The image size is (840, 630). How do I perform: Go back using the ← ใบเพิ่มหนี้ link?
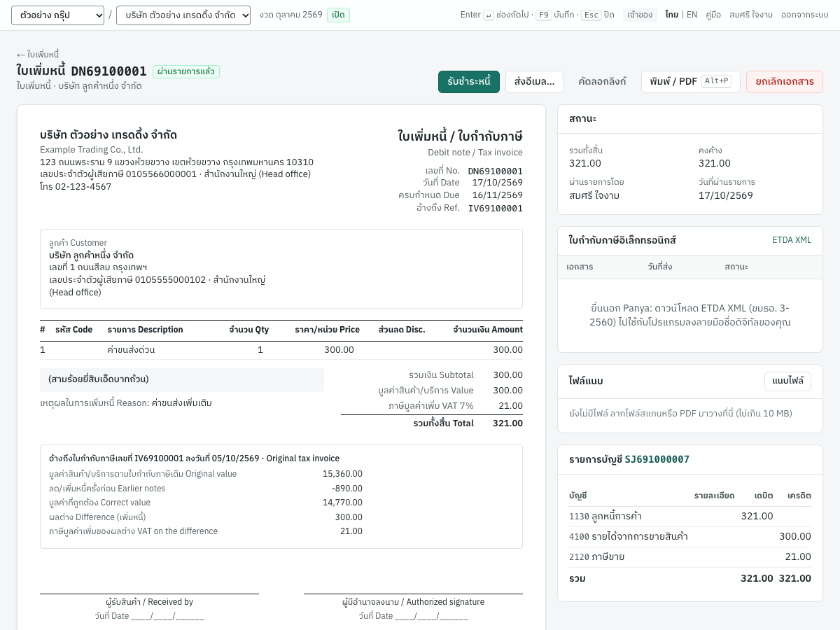click(x=38, y=55)
